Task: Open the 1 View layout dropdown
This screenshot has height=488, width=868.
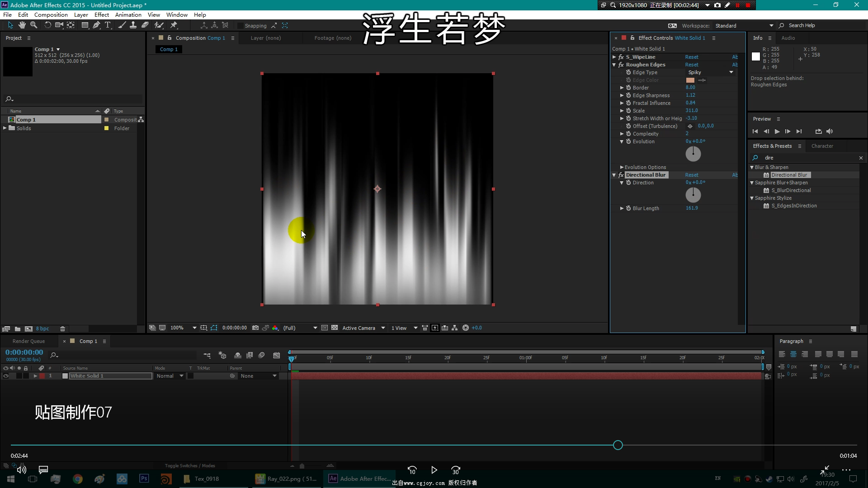Action: click(404, 328)
